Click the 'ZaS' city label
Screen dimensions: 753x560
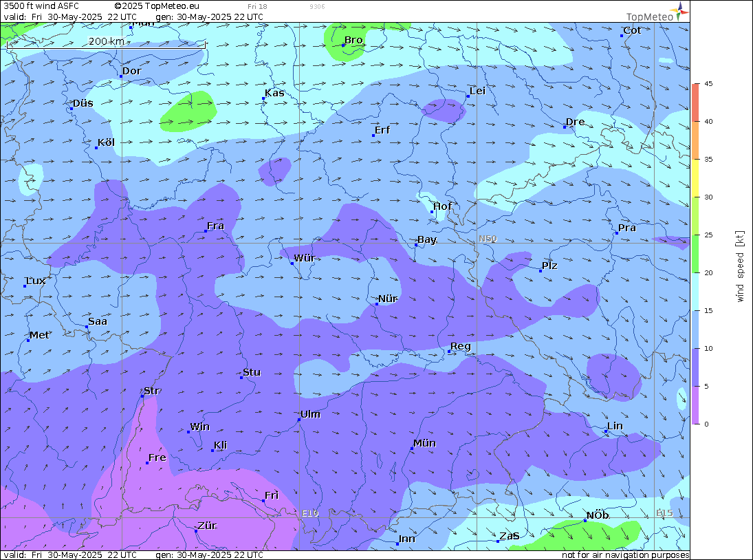(x=509, y=536)
